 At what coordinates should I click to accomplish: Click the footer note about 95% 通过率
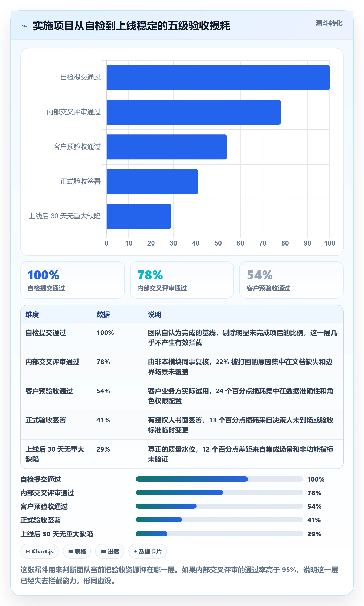point(179,575)
